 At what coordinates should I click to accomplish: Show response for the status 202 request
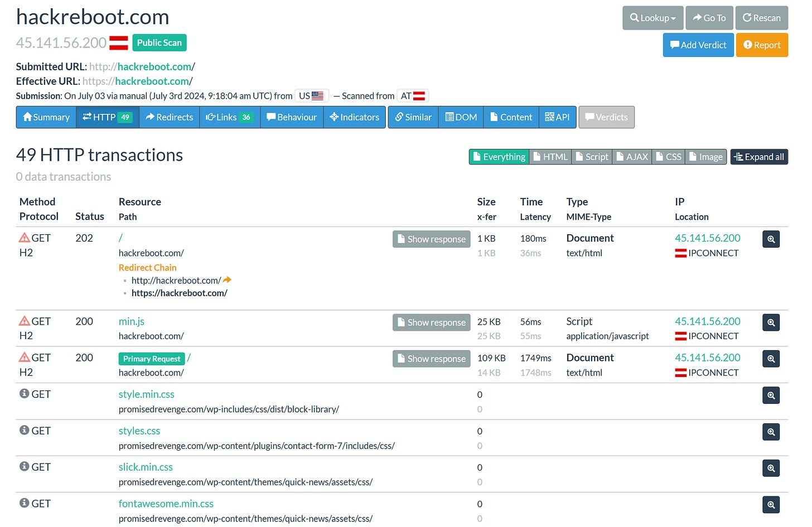[x=431, y=239]
